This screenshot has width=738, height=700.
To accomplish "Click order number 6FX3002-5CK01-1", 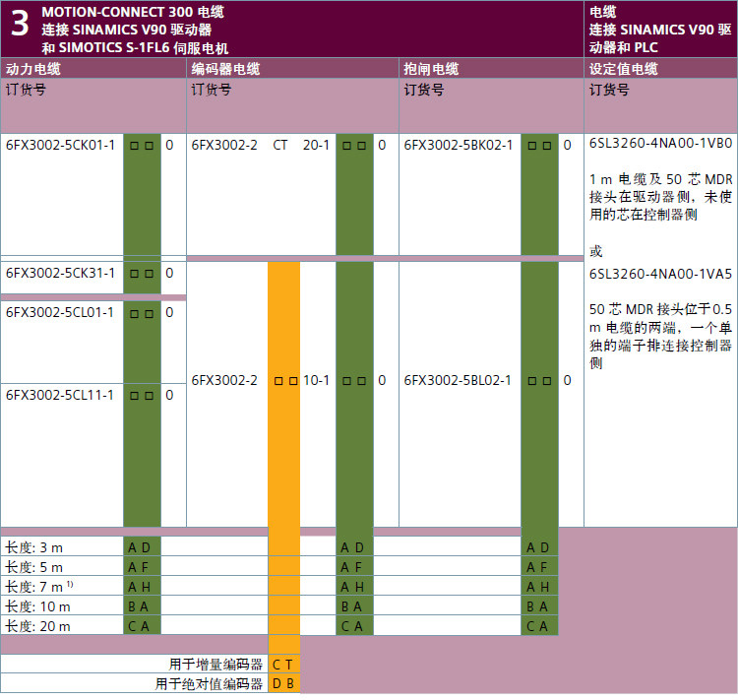I will click(x=60, y=145).
